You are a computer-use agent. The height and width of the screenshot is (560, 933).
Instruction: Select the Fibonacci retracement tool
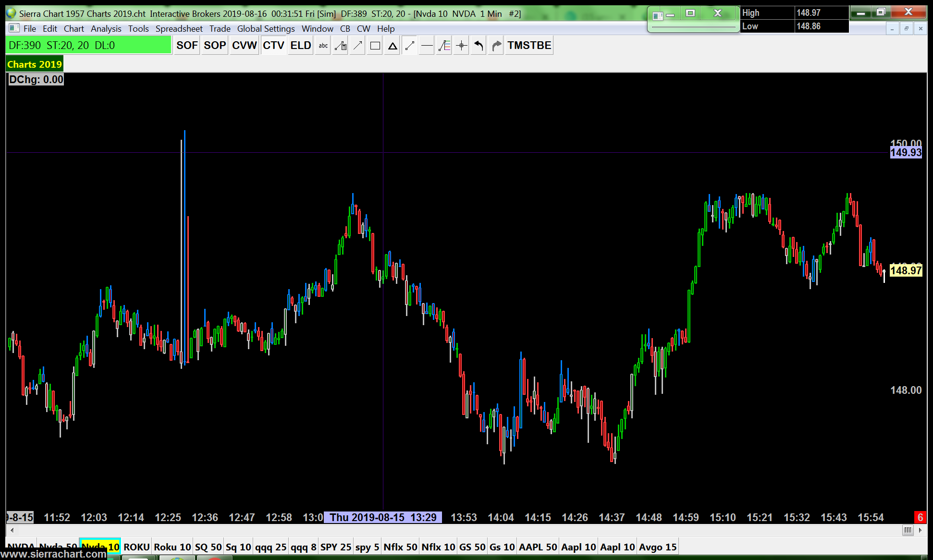444,46
